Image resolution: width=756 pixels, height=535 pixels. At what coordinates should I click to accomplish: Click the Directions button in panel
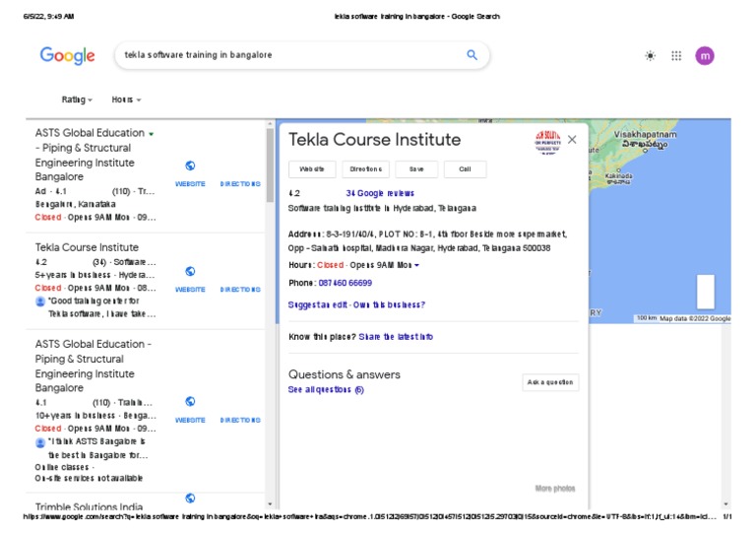click(365, 169)
